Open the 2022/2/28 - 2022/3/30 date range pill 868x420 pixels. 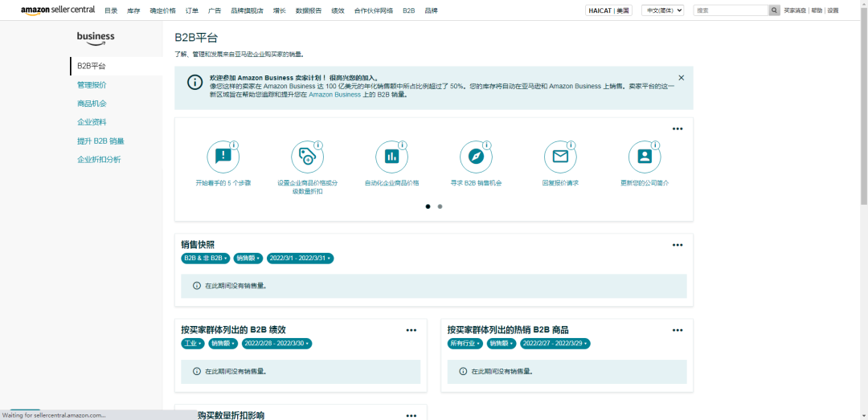(276, 344)
